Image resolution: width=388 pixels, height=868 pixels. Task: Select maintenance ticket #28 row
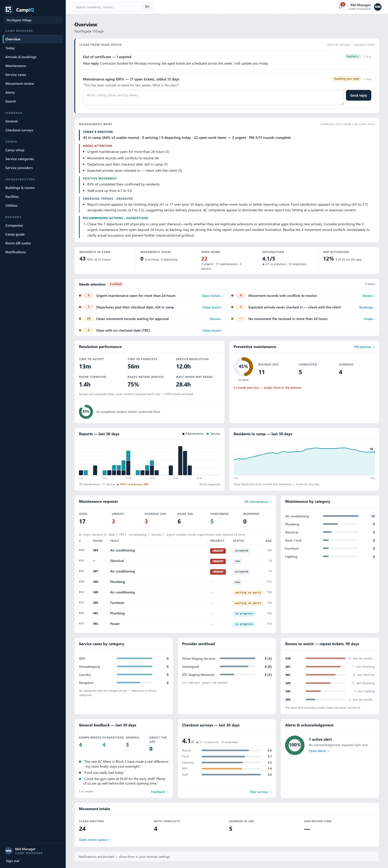(x=175, y=550)
